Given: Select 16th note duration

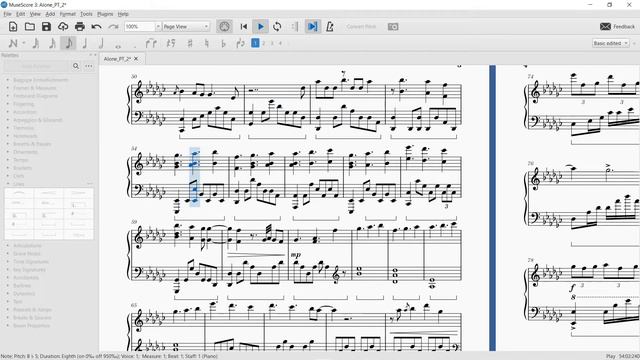Looking at the screenshot, I should [52, 43].
